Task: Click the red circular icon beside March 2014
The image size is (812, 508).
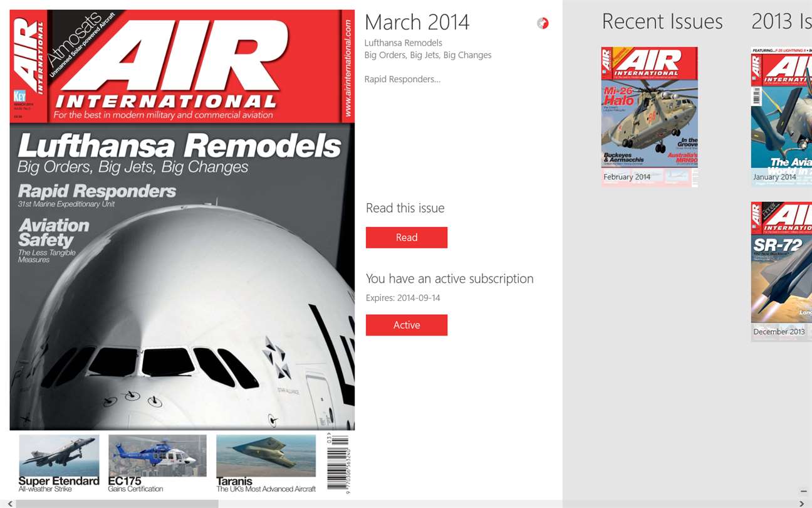Action: point(543,23)
